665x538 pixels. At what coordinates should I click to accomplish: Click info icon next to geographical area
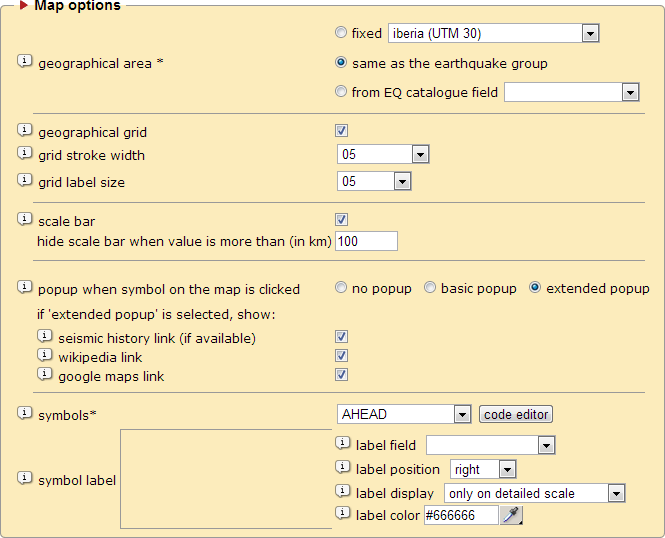pyautogui.click(x=25, y=63)
